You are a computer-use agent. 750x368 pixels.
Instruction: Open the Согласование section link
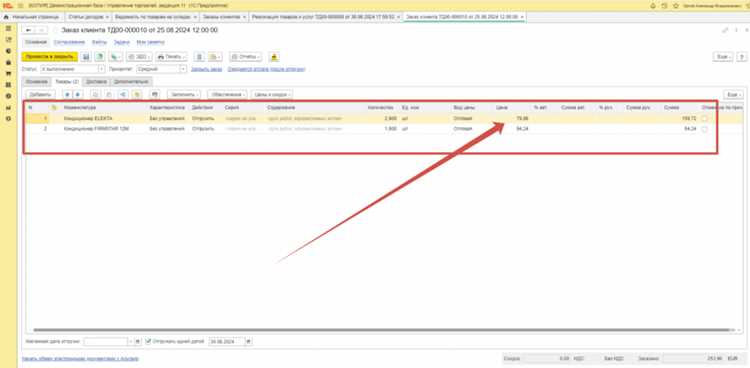click(69, 42)
